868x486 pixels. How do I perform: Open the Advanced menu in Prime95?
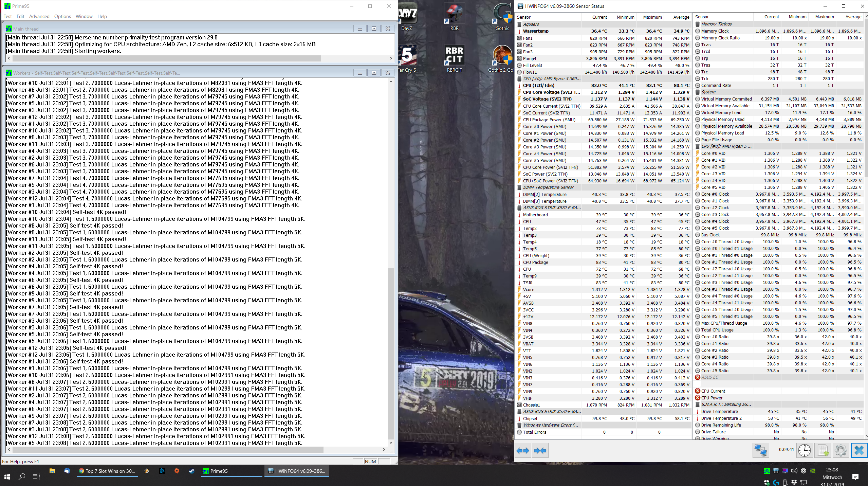39,16
